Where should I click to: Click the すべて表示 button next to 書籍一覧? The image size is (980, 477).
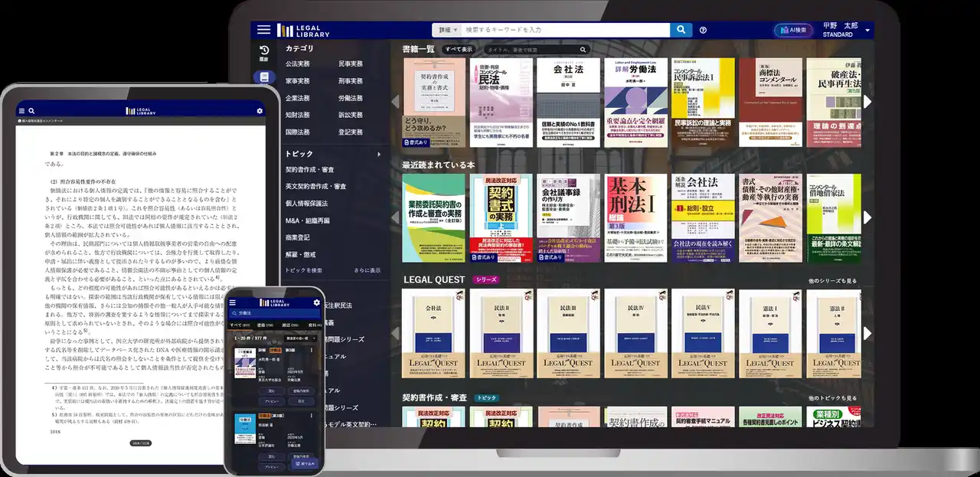(459, 49)
